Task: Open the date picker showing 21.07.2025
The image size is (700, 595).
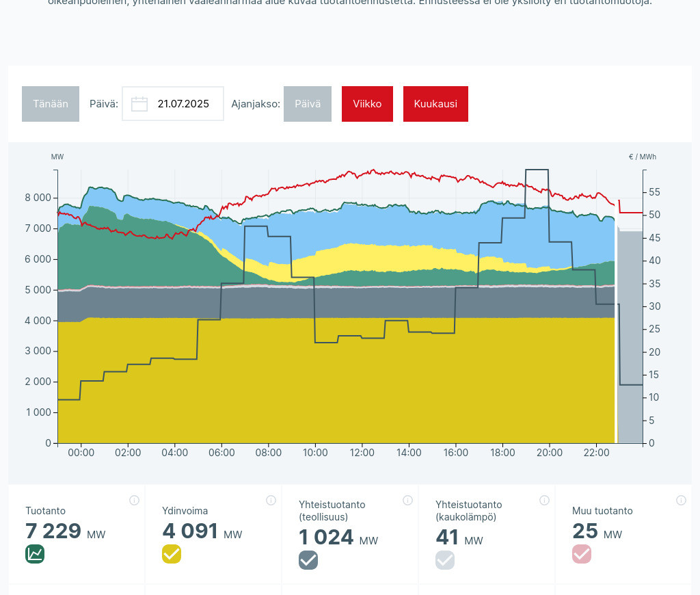Action: pyautogui.click(x=183, y=104)
